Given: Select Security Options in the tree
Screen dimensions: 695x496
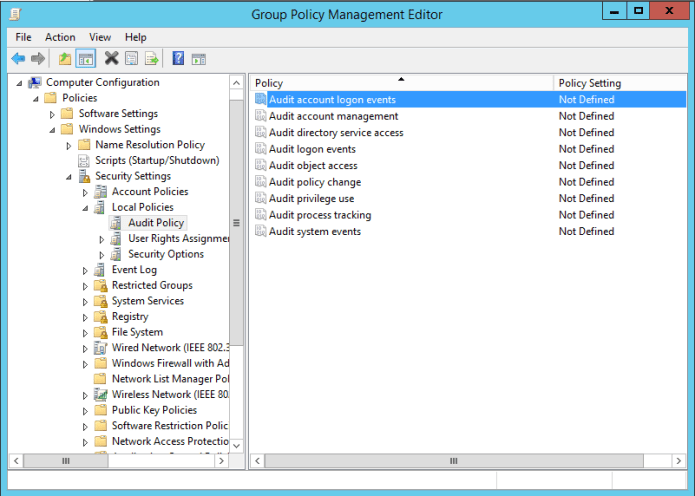Looking at the screenshot, I should coord(165,254).
